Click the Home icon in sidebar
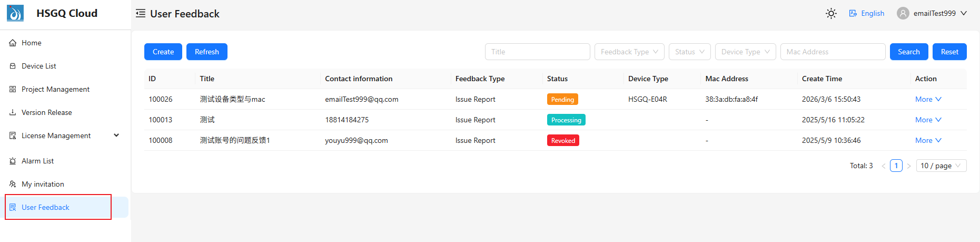This screenshot has width=980, height=242. pyautogui.click(x=13, y=43)
